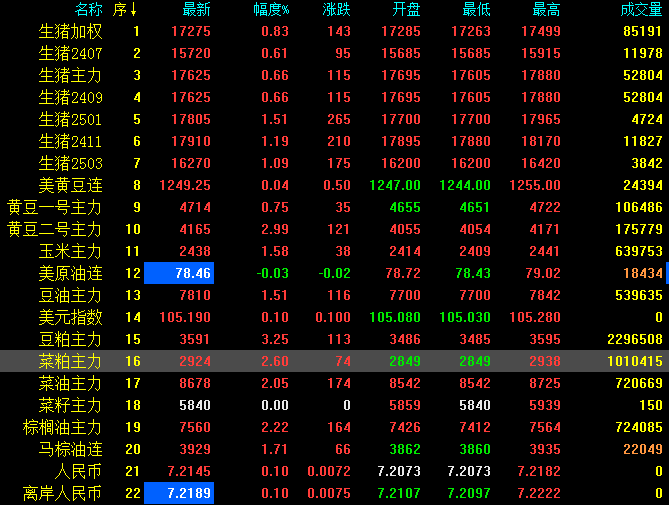The width and height of the screenshot is (669, 505).
Task: Select the 离岸人民币 row name
Action: pos(63,493)
